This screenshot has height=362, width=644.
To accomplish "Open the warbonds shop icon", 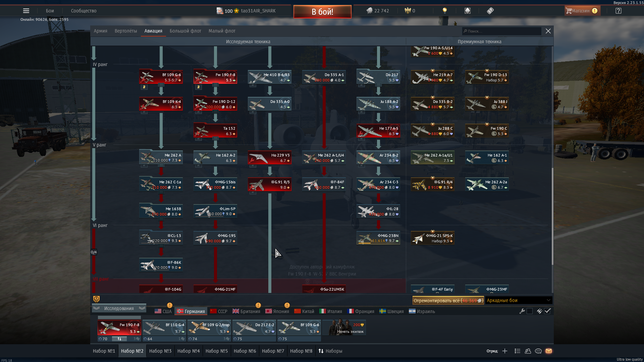I will pyautogui.click(x=468, y=11).
